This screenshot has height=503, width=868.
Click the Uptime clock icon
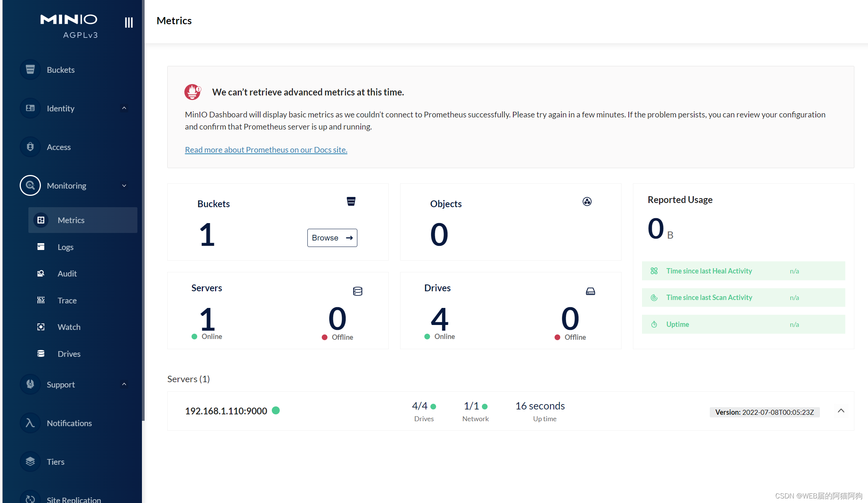coord(654,325)
